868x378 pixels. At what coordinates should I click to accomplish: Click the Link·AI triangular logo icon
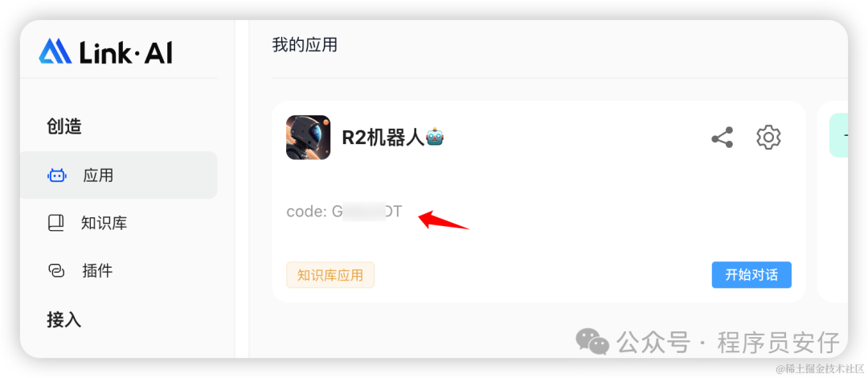[55, 51]
